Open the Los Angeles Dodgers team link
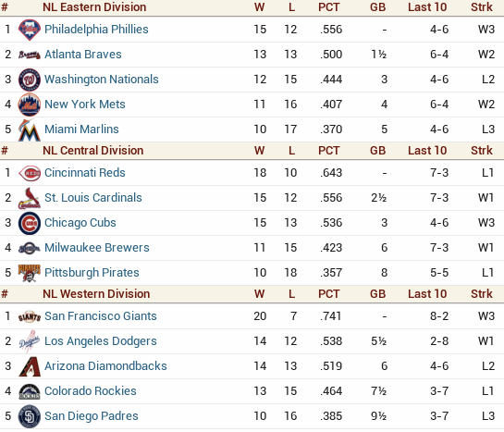Screen dimensions: 504x432 coord(101,341)
